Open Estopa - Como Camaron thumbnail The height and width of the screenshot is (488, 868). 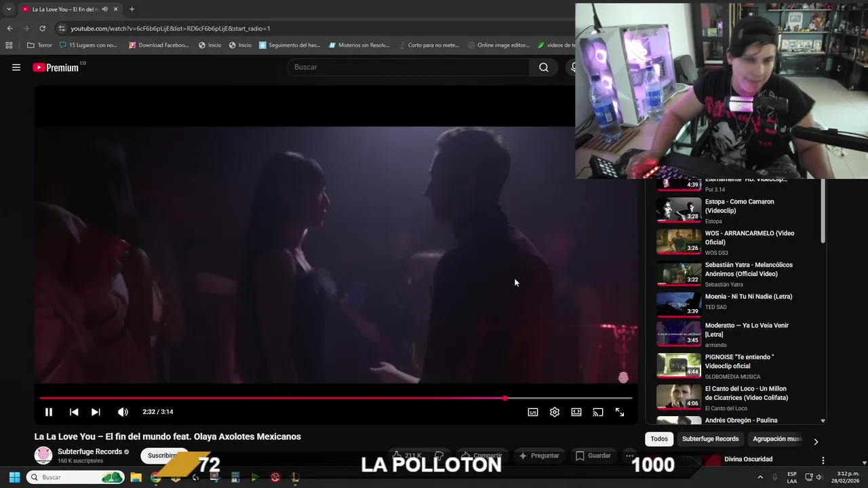679,210
